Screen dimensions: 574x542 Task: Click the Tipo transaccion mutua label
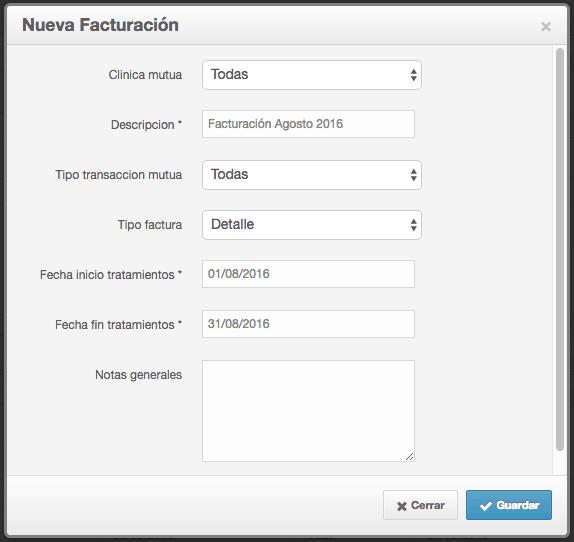119,175
